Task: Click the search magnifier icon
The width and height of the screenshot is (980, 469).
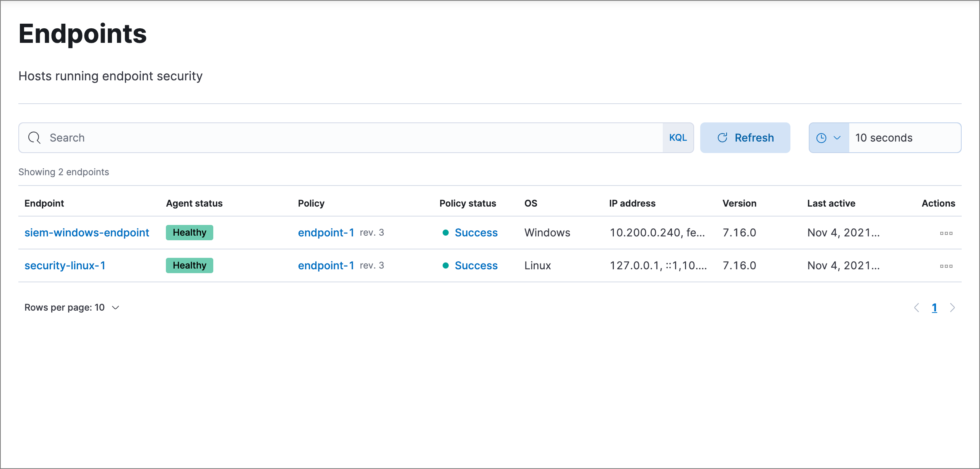Action: click(x=34, y=137)
